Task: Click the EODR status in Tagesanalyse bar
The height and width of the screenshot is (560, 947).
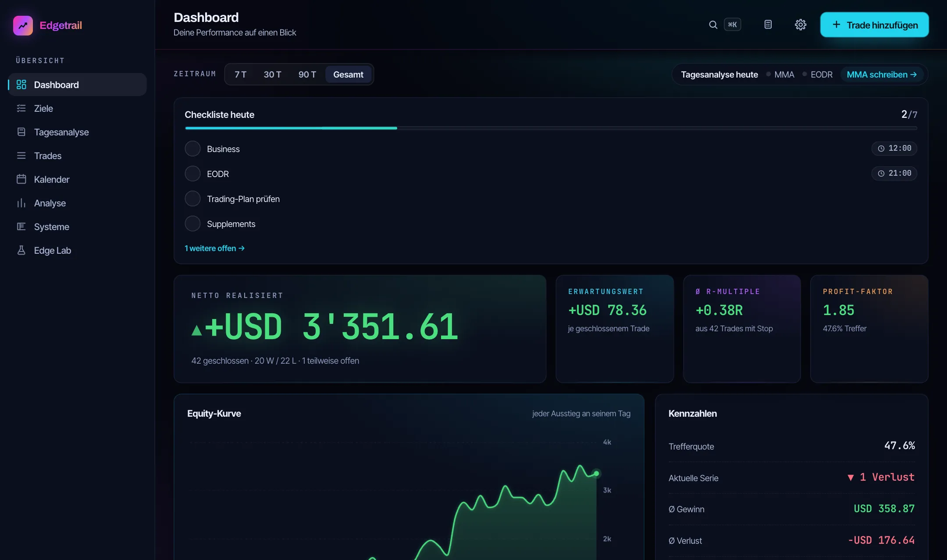Action: [x=818, y=74]
